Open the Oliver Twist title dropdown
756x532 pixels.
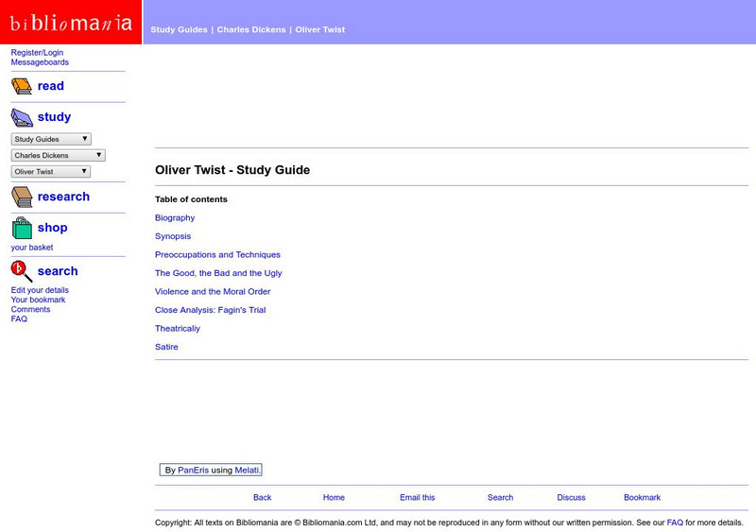(51, 171)
